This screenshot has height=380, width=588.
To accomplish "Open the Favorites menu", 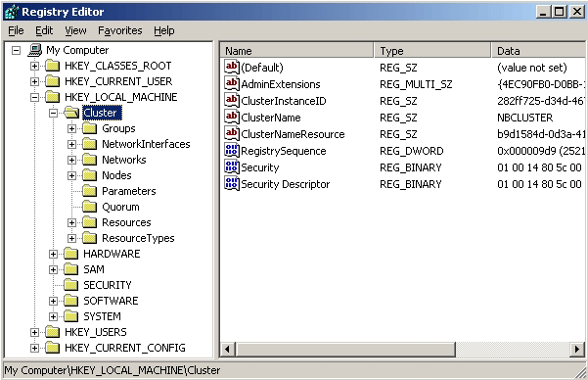I will 120,30.
